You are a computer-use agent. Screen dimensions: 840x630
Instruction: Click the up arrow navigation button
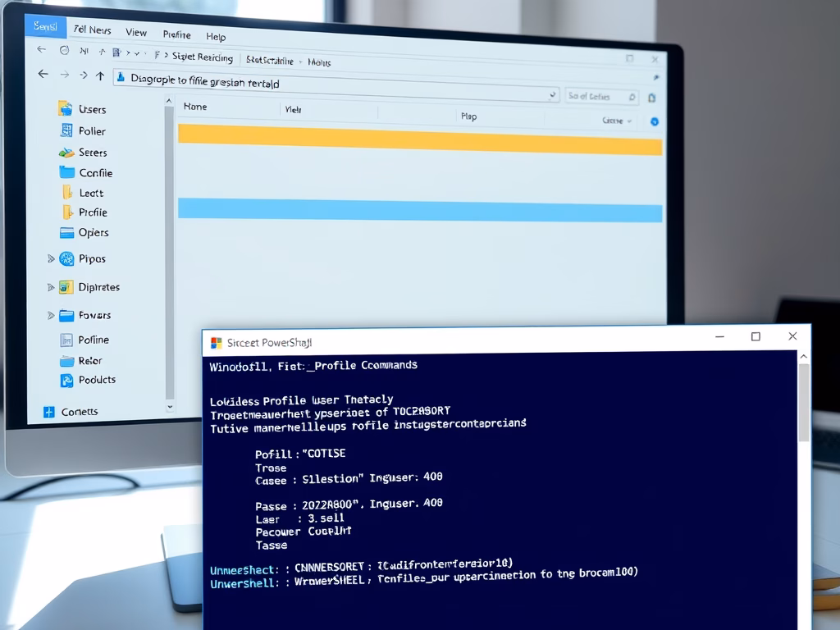coord(100,75)
